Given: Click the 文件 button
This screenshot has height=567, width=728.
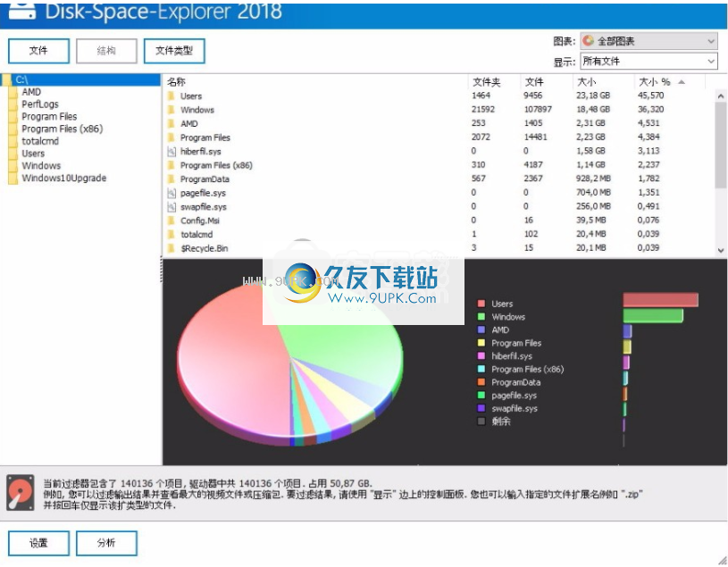Looking at the screenshot, I should [38, 51].
